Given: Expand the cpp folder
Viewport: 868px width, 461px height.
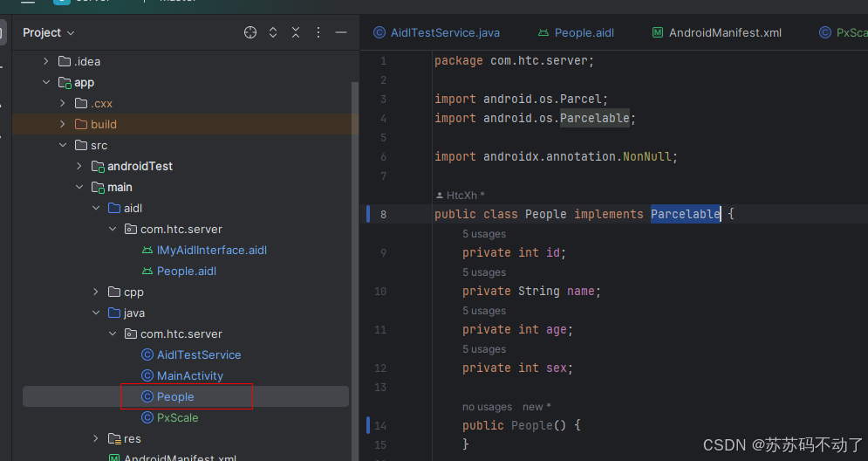Looking at the screenshot, I should click(x=96, y=292).
